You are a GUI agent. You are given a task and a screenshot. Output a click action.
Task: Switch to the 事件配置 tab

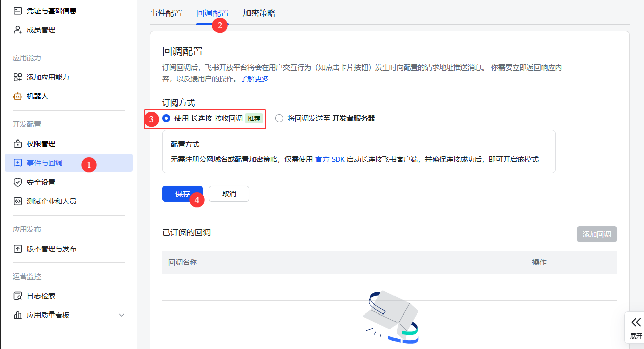coord(166,13)
